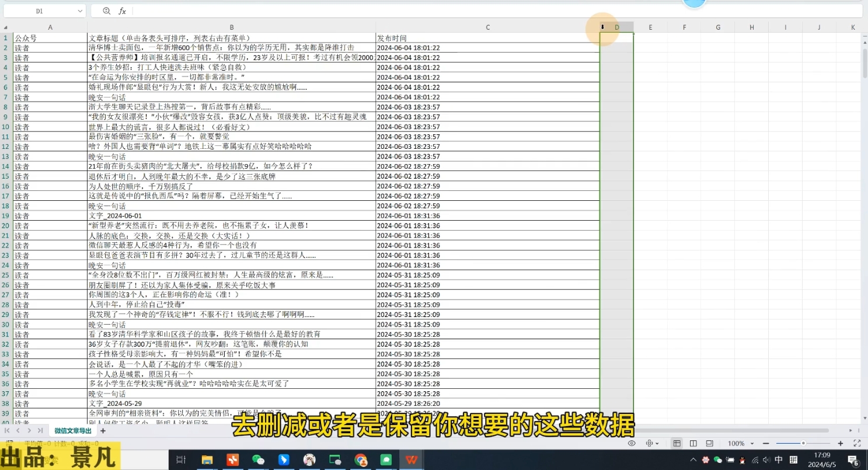The height and width of the screenshot is (470, 868).
Task: Click the zoom in plus button
Action: (841, 443)
